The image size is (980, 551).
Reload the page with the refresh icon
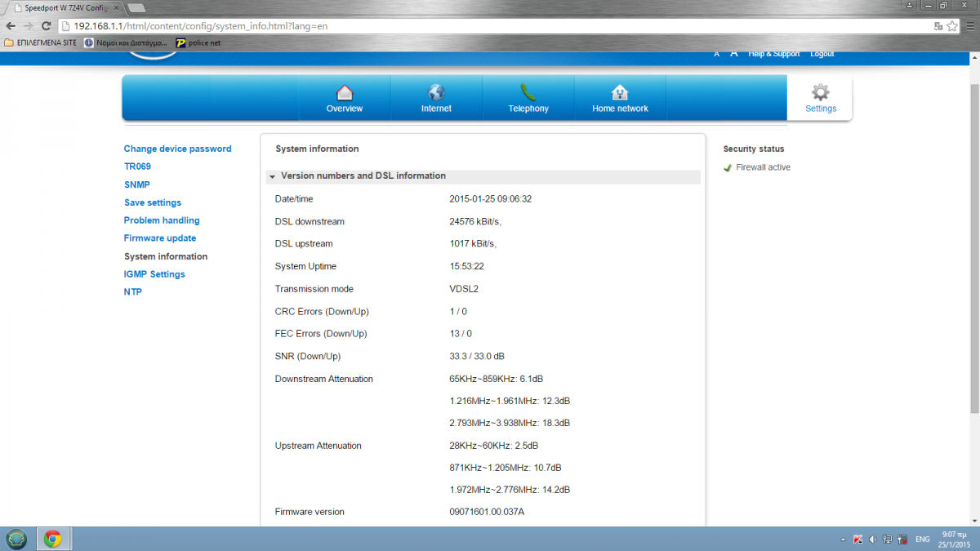[46, 26]
